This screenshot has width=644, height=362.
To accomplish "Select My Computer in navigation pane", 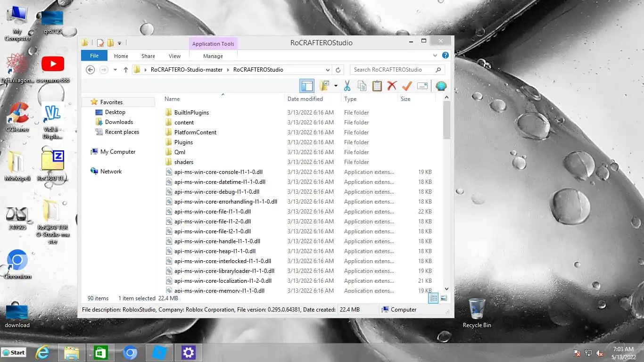I will 118,152.
